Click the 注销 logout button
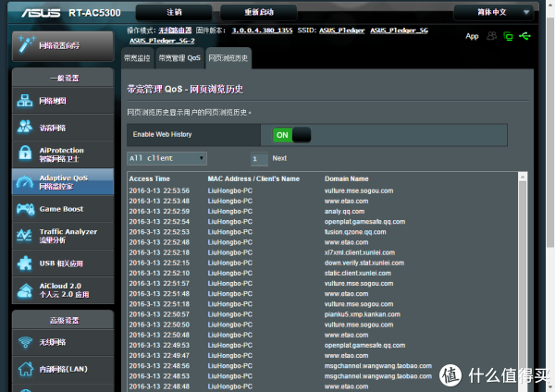The width and height of the screenshot is (555, 392). (x=174, y=12)
